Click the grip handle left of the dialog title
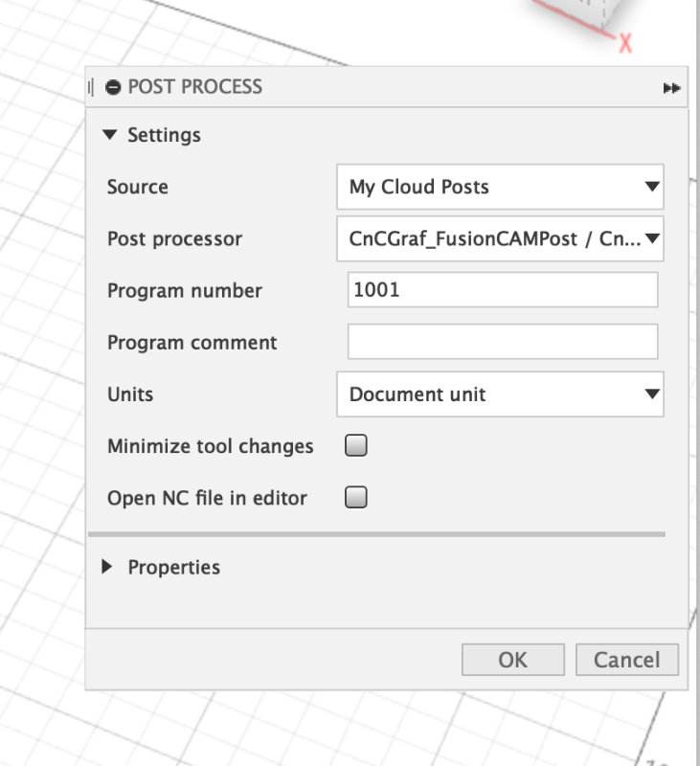Image resolution: width=700 pixels, height=766 pixels. (91, 87)
